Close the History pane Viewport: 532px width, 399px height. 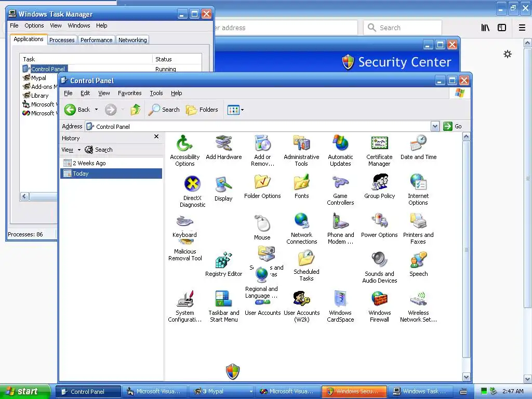(156, 137)
